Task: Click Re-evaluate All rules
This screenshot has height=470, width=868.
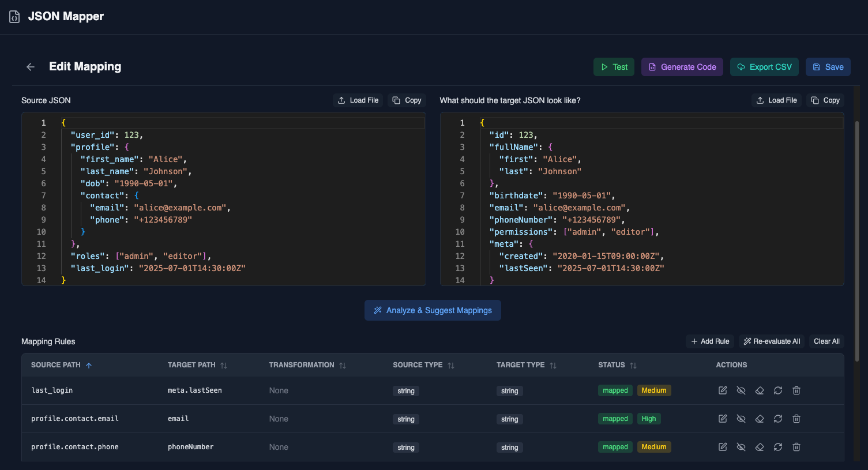Action: click(x=772, y=341)
